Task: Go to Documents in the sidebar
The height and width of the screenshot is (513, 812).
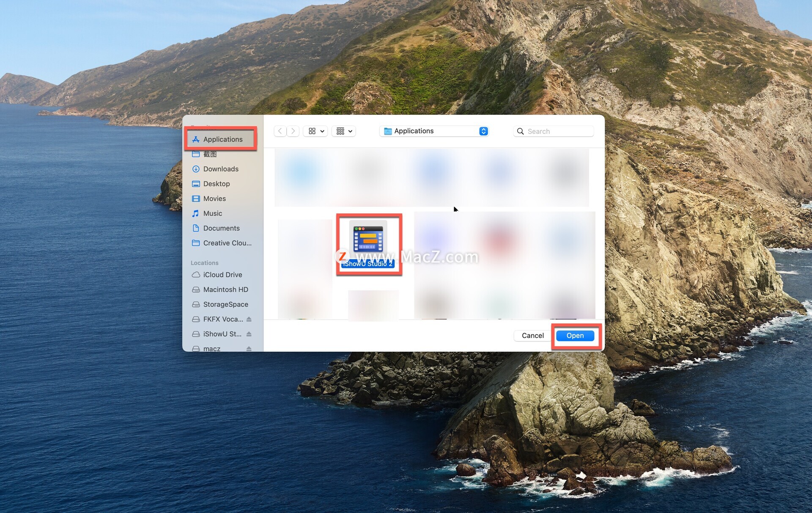Action: tap(221, 228)
